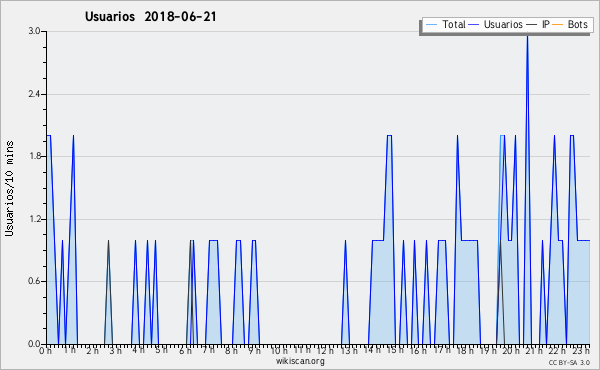
Task: Click the '9 h' x-axis label
Action: click(x=255, y=350)
